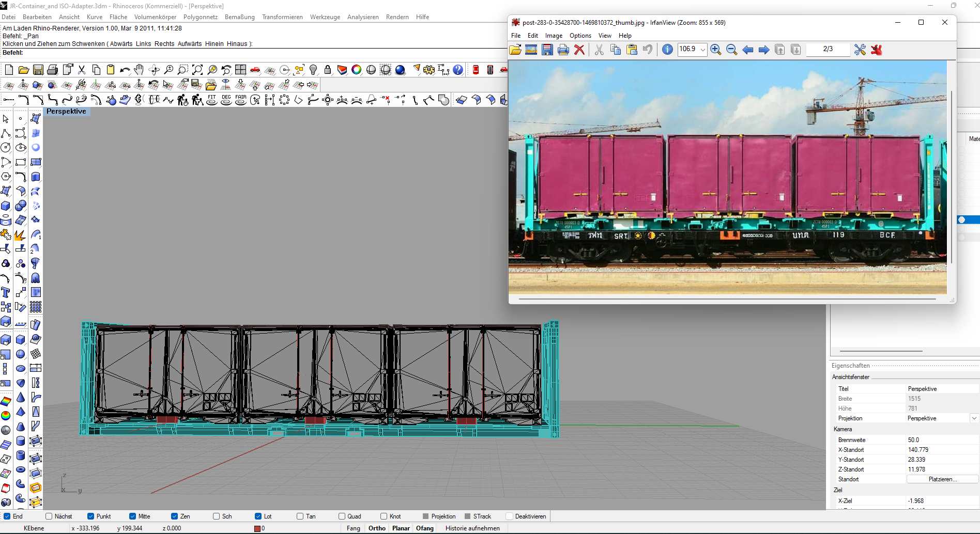Open the Transformieren menu
This screenshot has height=534, width=980.
tap(282, 17)
